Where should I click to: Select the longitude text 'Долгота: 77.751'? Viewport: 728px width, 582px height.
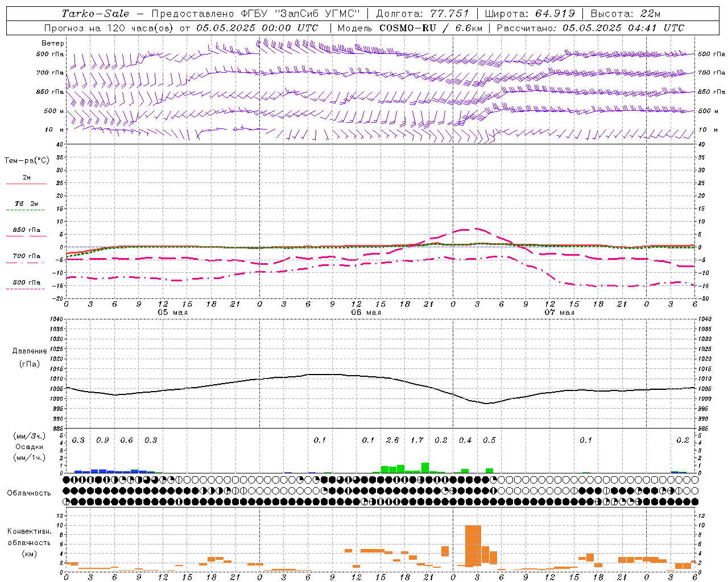(x=423, y=14)
